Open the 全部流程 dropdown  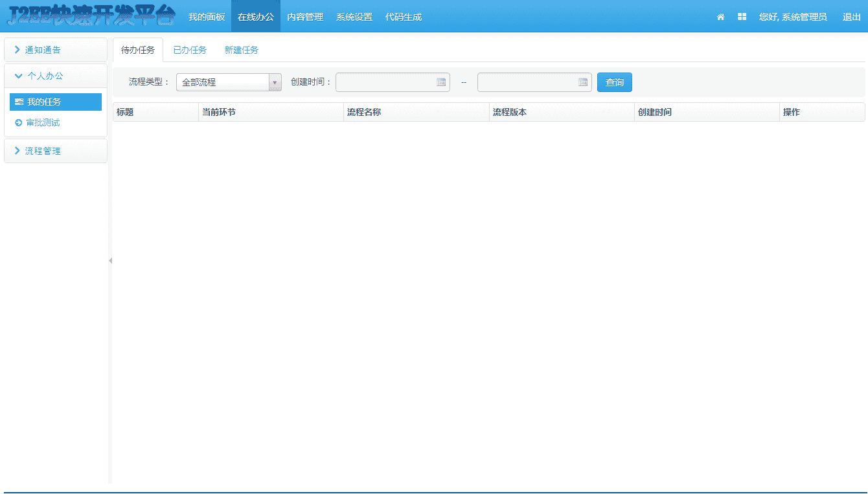275,82
